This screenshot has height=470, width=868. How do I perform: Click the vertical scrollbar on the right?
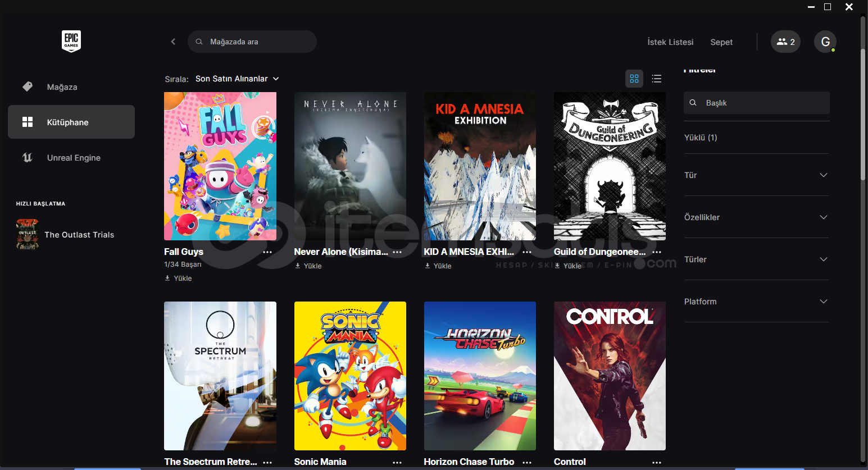[864, 115]
